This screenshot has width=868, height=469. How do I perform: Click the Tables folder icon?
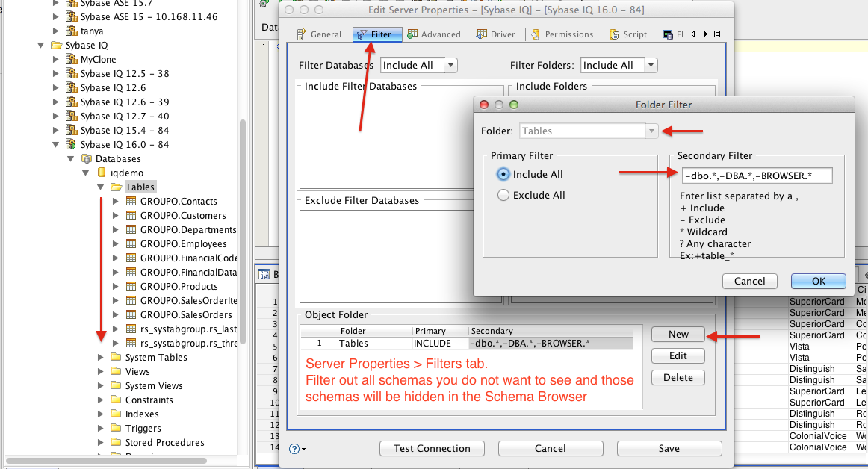(117, 187)
